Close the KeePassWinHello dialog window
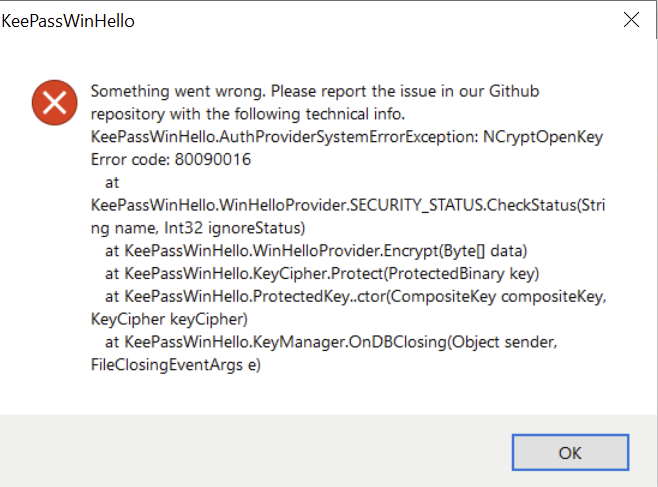Screen dimensions: 658x487 pos(631,20)
